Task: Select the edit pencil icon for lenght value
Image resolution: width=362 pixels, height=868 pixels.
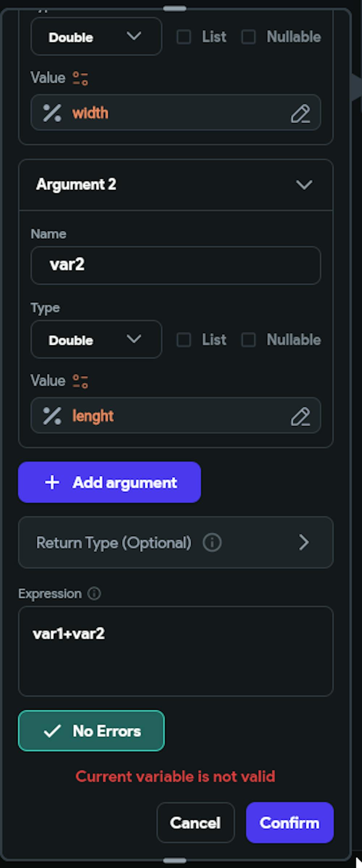Action: (x=302, y=416)
